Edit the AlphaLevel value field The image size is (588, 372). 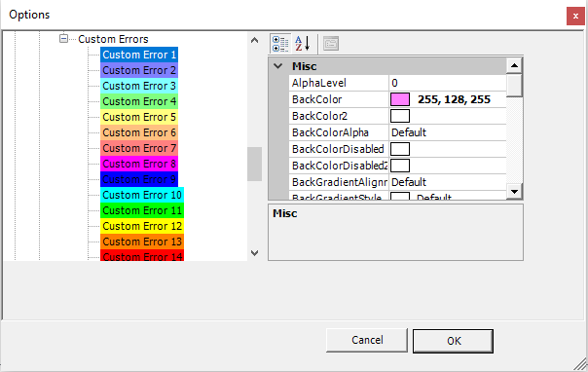click(448, 83)
